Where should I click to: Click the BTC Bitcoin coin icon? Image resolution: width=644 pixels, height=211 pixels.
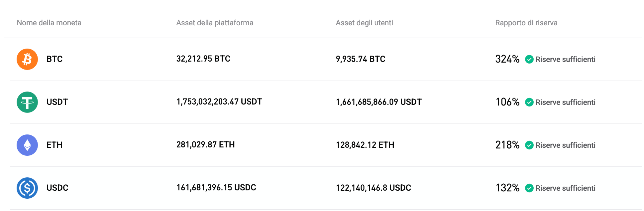(27, 59)
